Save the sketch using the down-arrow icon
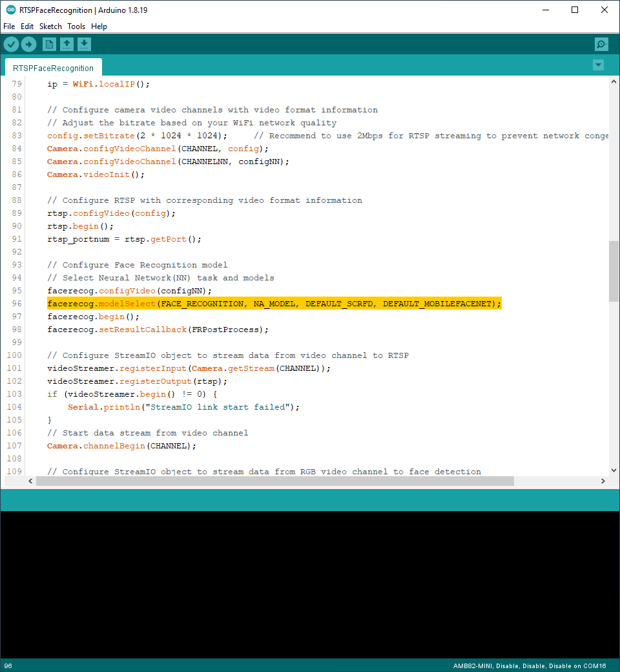The height and width of the screenshot is (672, 620). [85, 44]
